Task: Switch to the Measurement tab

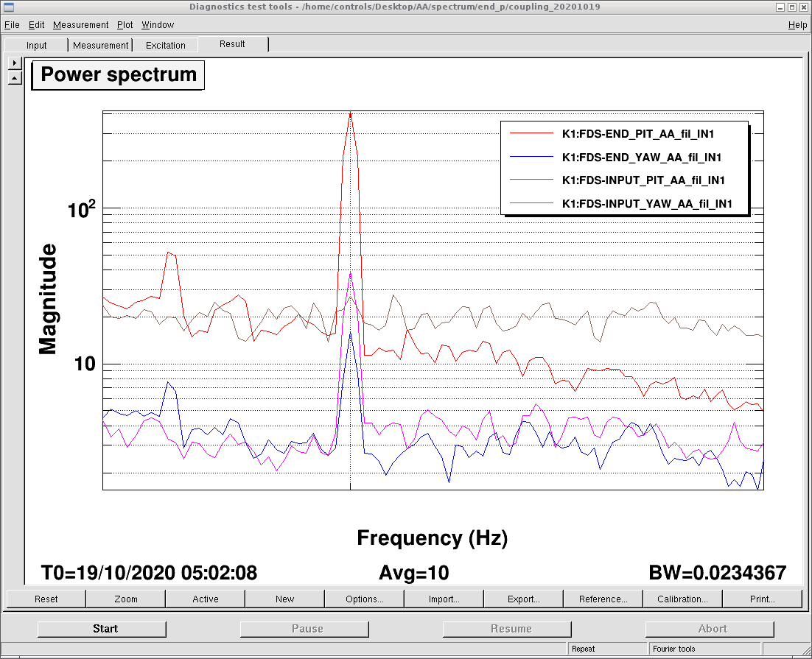Action: [100, 45]
